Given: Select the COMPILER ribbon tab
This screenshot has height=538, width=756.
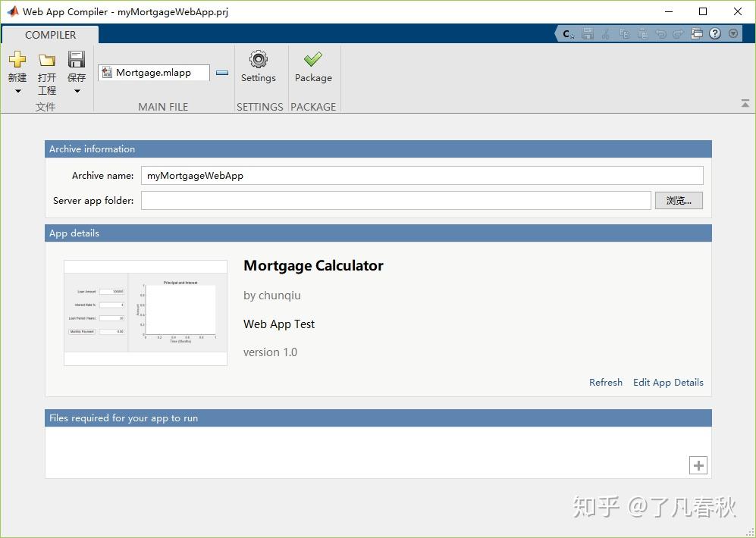Looking at the screenshot, I should click(51, 34).
